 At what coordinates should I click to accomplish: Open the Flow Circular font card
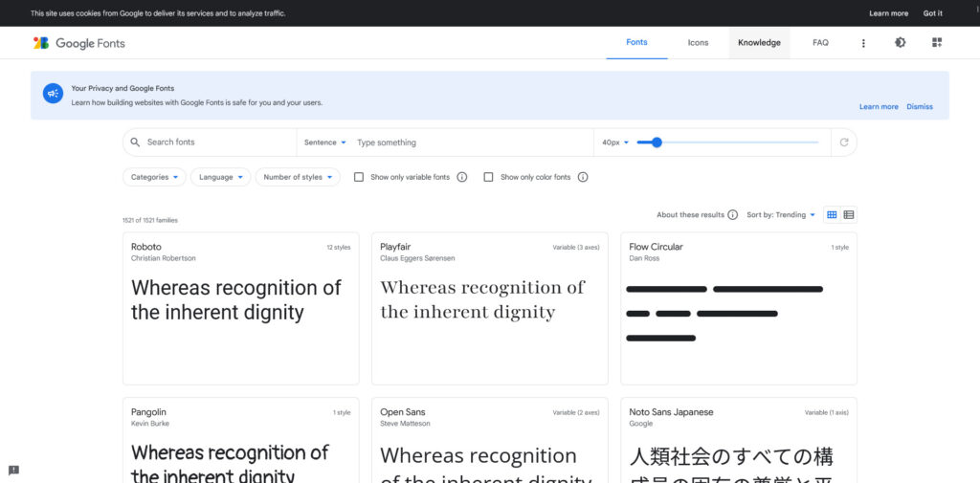click(739, 309)
